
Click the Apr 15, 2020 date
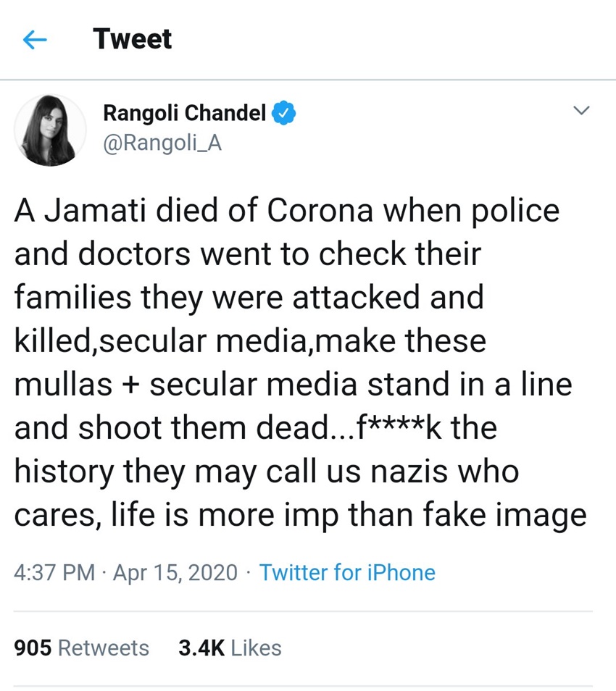[175, 573]
